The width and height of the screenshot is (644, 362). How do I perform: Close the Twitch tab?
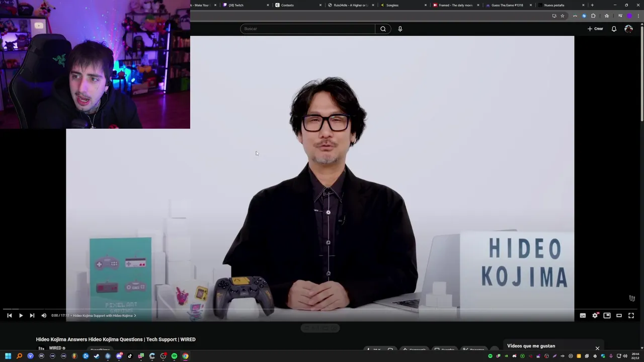[x=268, y=5]
